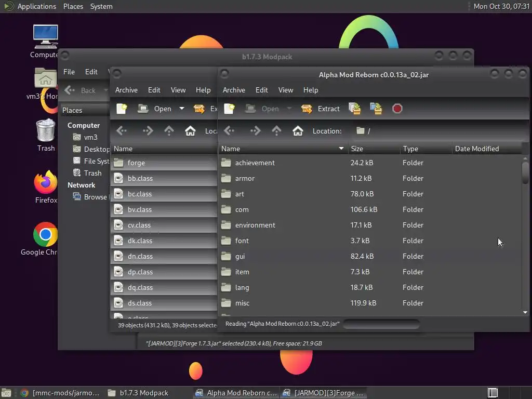
Task: Click New archive icon in Forge jar window
Action: tap(122, 109)
